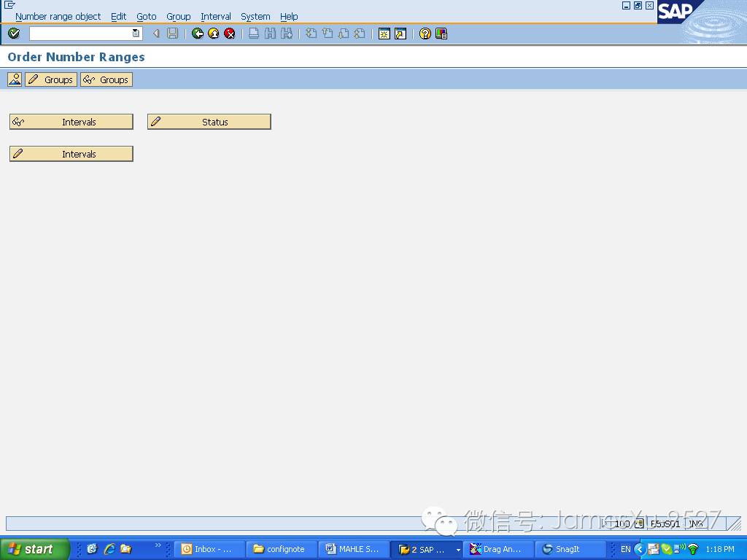Switch to the confignote folder window
Viewport: 747px width, 560px height.
282,550
